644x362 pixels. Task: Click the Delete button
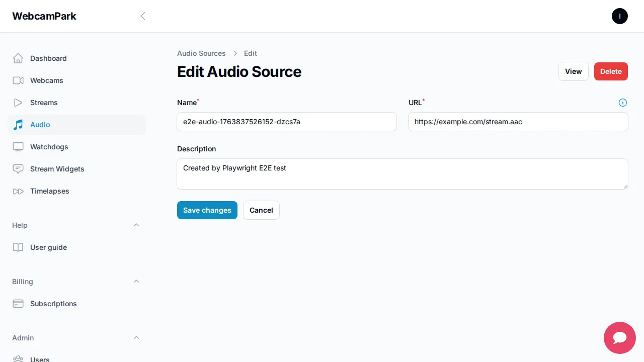click(x=611, y=71)
